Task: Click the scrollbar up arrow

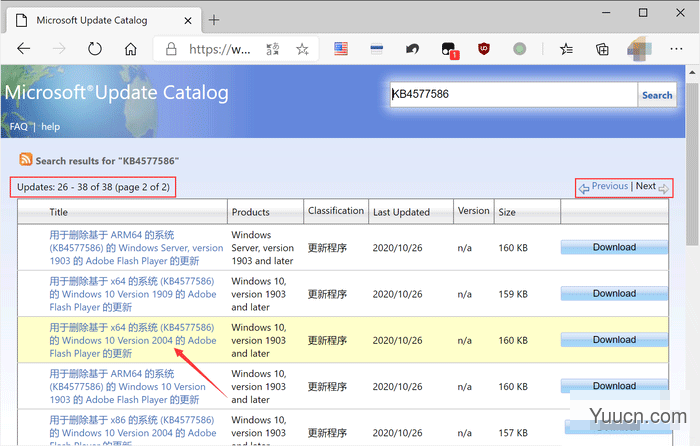Action: 692,72
